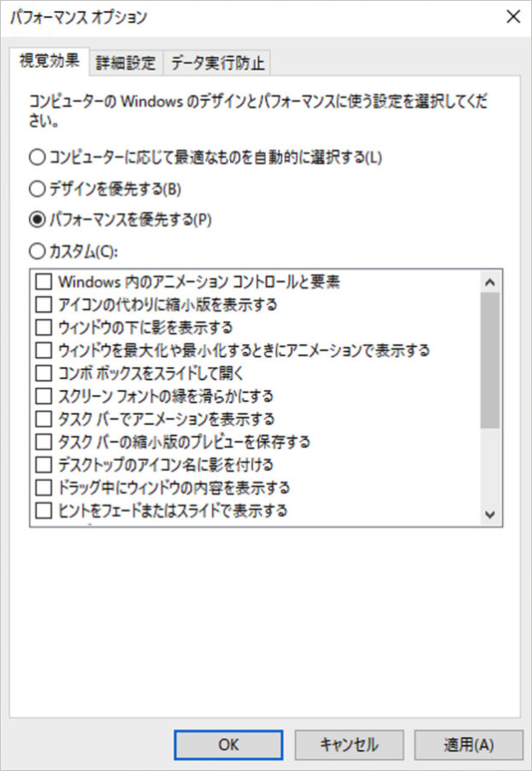Enable デスクトップのアイコン名に影を付ける checkbox
Image resolution: width=532 pixels, height=771 pixels.
(x=44, y=465)
